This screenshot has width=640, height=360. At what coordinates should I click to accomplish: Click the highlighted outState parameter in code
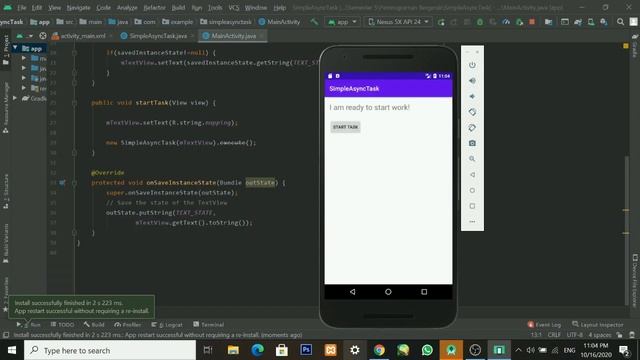(x=260, y=182)
